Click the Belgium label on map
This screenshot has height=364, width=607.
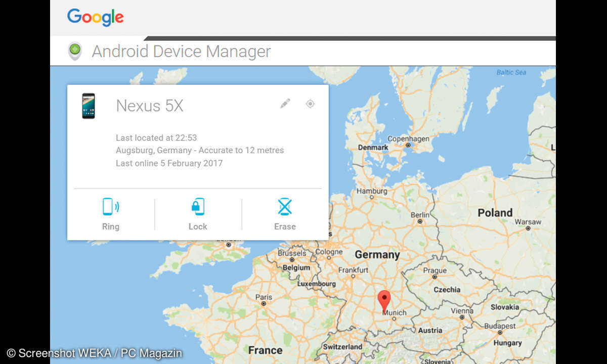click(296, 267)
